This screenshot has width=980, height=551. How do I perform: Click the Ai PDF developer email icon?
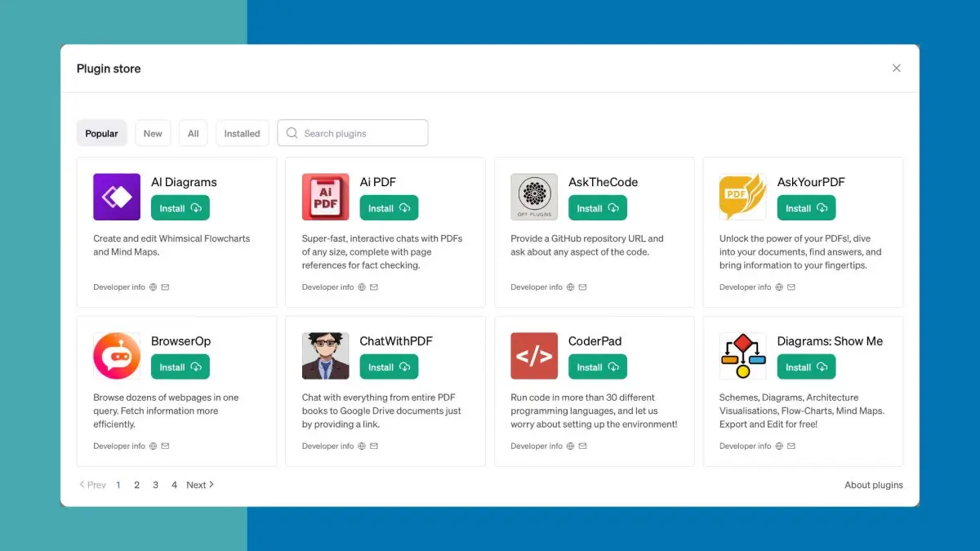click(x=374, y=287)
